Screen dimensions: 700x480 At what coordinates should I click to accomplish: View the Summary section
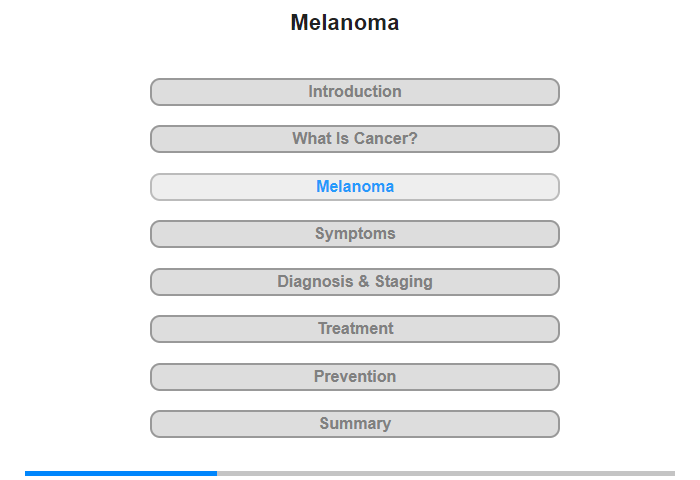(354, 424)
